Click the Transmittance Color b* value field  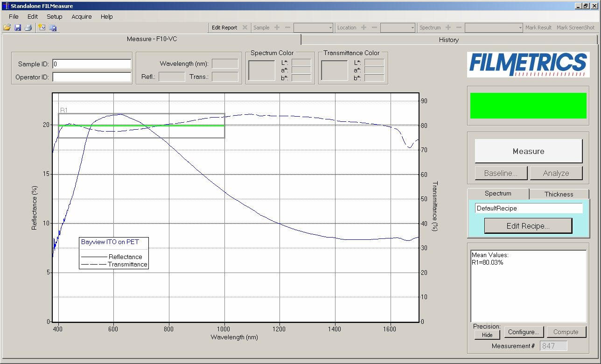coord(375,78)
